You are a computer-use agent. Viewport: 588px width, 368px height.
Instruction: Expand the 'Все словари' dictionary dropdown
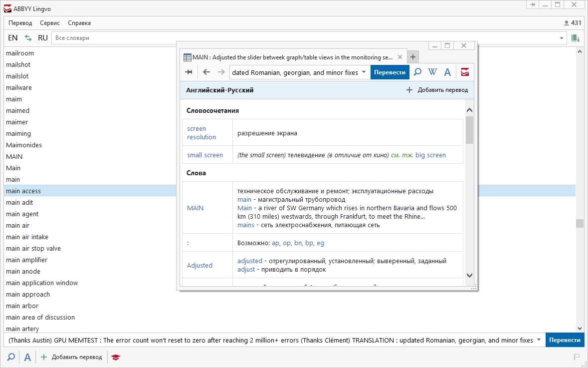561,38
